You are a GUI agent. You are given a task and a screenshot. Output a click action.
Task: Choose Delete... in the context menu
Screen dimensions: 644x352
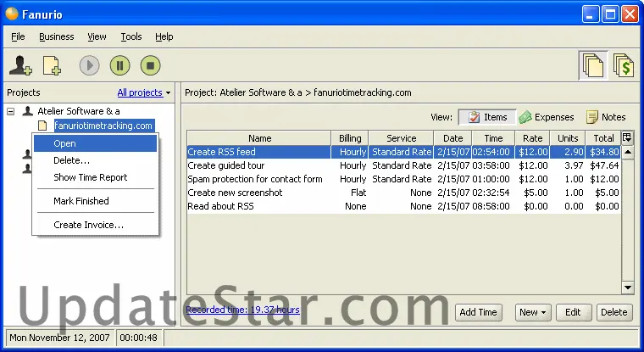pos(95,160)
